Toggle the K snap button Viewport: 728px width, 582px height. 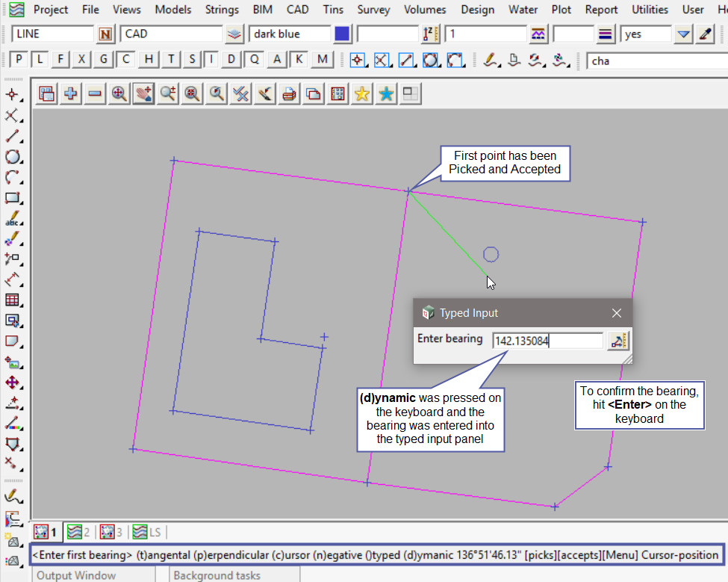299,60
